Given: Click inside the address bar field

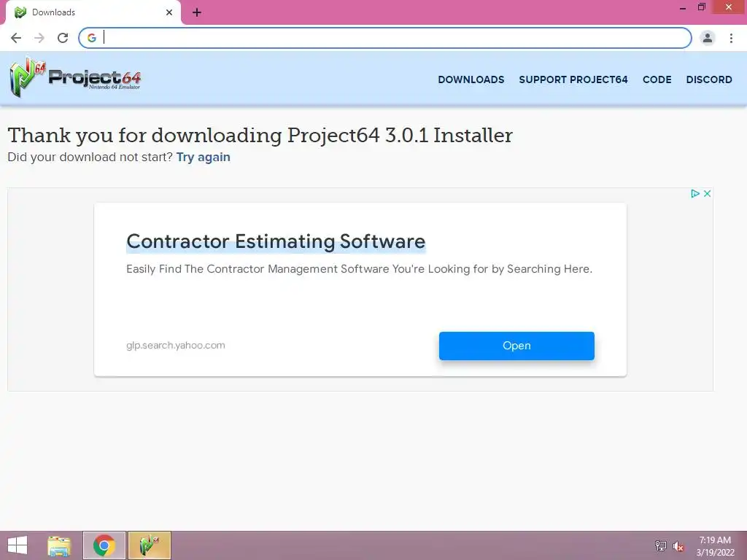Looking at the screenshot, I should pos(385,38).
